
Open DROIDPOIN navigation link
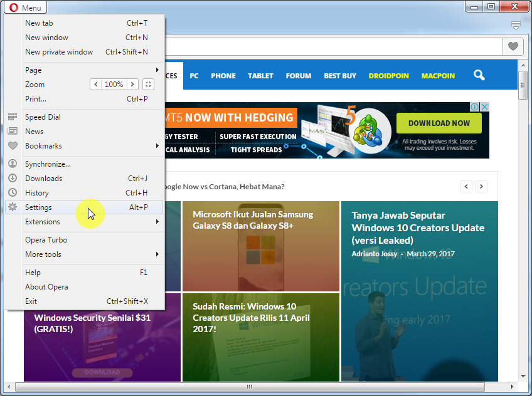tap(389, 76)
